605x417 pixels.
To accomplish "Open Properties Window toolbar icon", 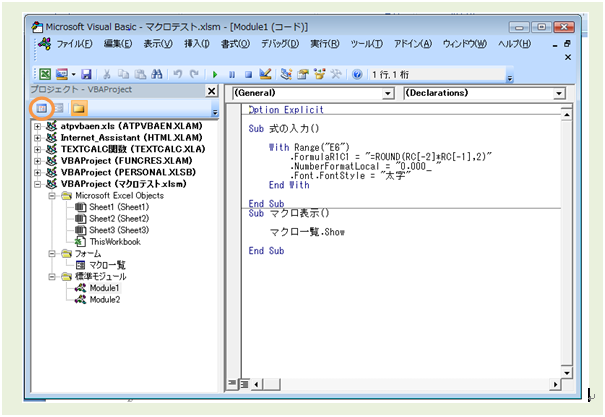I will tap(303, 74).
